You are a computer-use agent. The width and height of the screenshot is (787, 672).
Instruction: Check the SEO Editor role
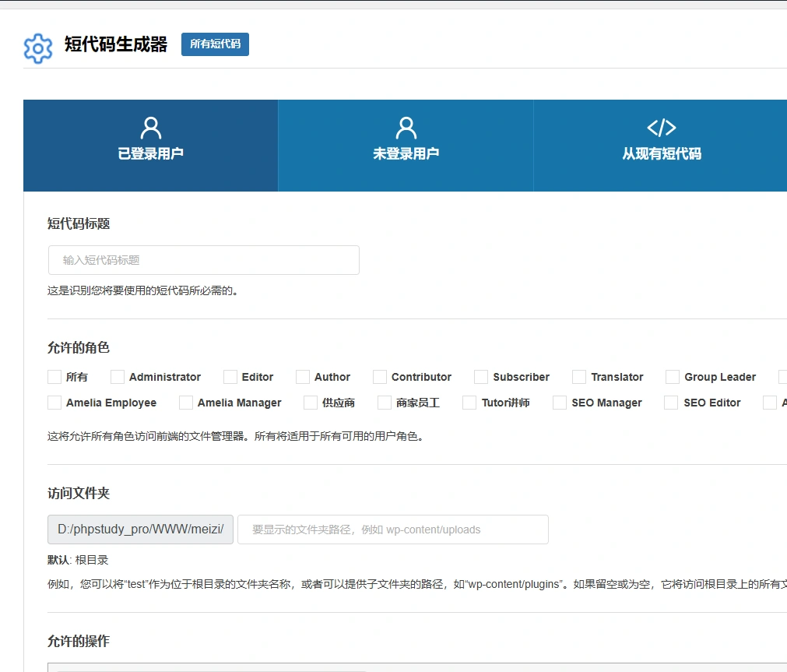[670, 403]
